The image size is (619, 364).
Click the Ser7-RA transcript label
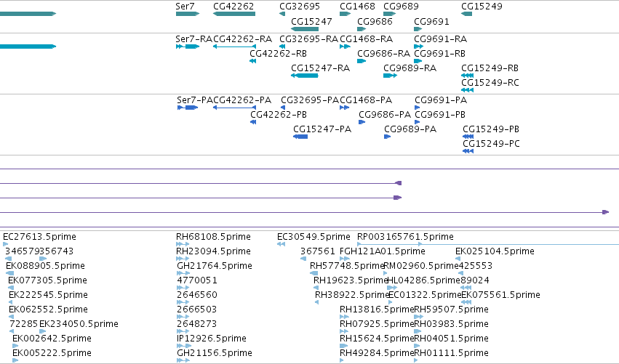[x=193, y=39]
